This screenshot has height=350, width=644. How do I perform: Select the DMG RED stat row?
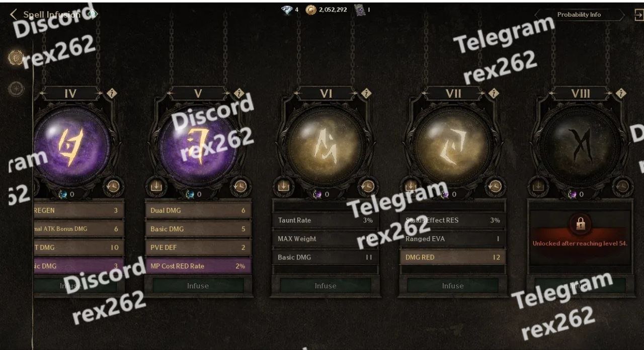coord(453,257)
